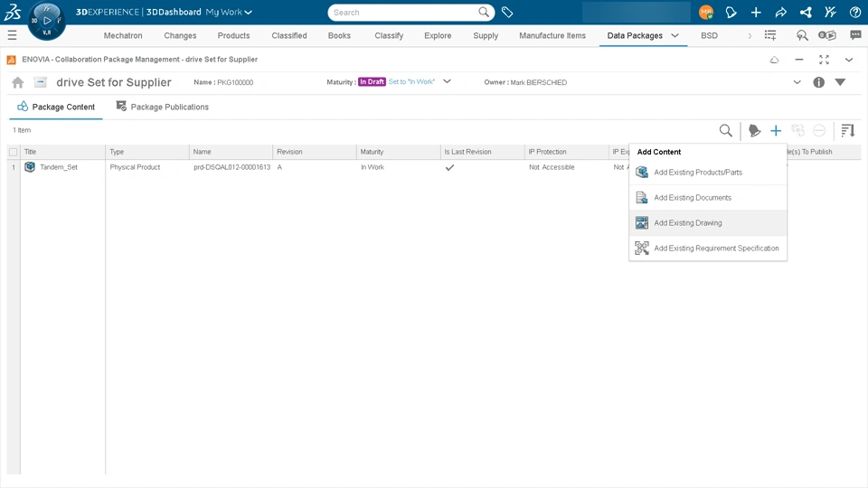Click the add tab list icon
This screenshot has height=488, width=868.
(x=770, y=35)
